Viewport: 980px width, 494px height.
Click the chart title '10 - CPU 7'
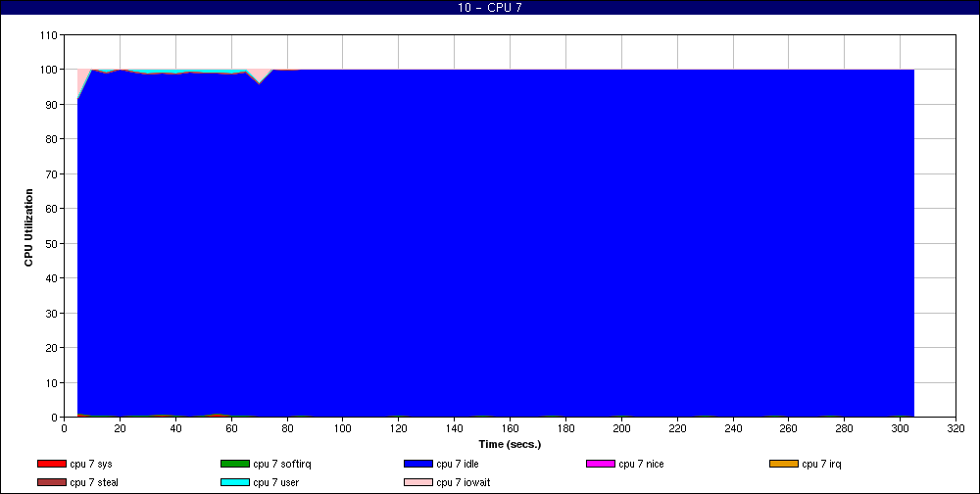point(490,8)
